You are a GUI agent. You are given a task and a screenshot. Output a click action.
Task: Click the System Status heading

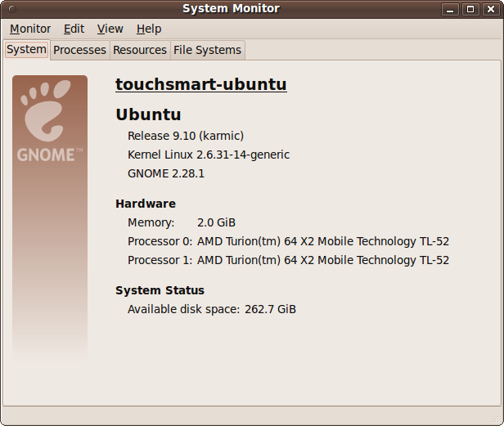click(x=160, y=290)
